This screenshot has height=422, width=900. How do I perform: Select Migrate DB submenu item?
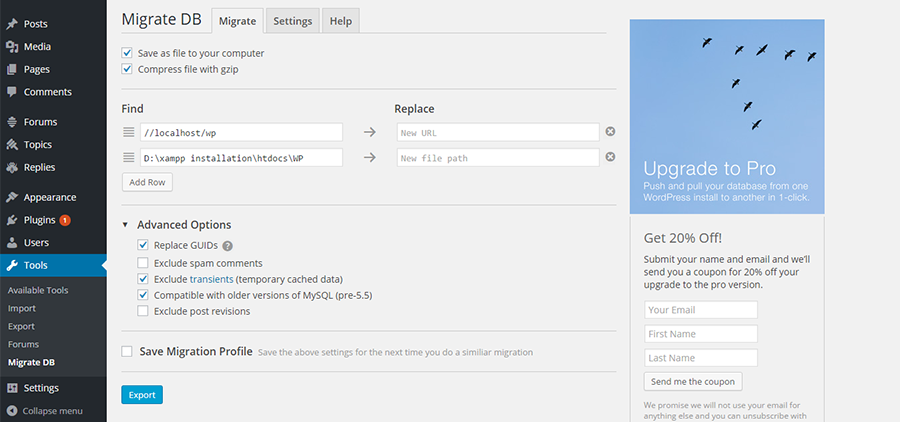[32, 362]
